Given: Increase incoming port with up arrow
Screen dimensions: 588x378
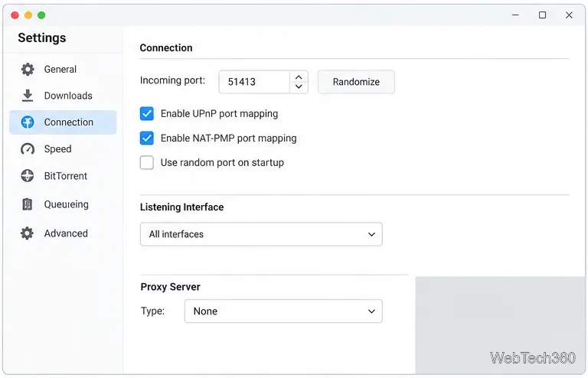Looking at the screenshot, I should tap(299, 77).
